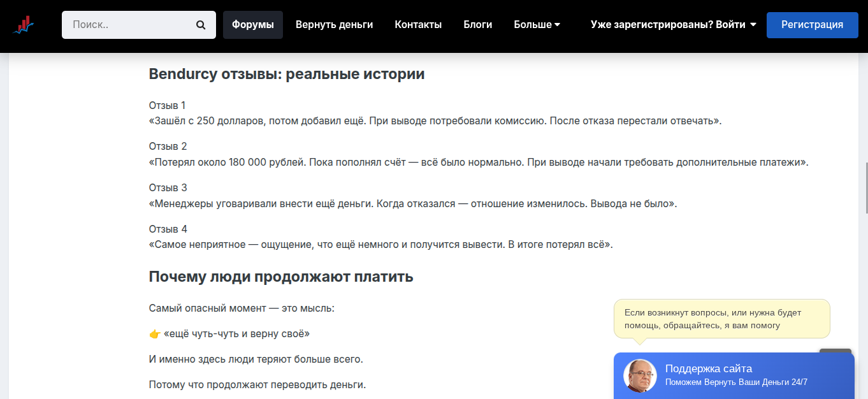The image size is (868, 399).
Task: Click the blue Регистрация button
Action: pyautogui.click(x=812, y=25)
